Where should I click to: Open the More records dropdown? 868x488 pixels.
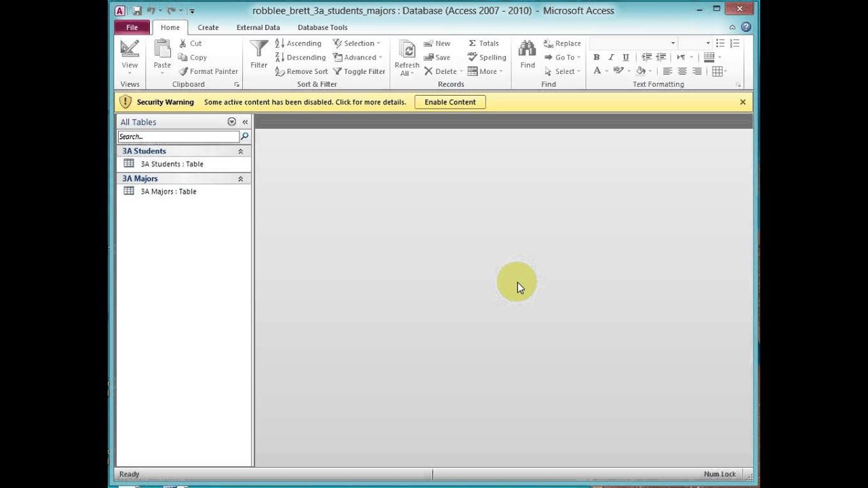486,71
